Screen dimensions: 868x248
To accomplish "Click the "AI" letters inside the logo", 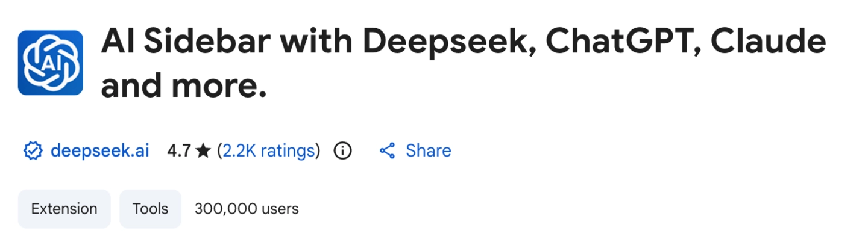I will 51,64.
